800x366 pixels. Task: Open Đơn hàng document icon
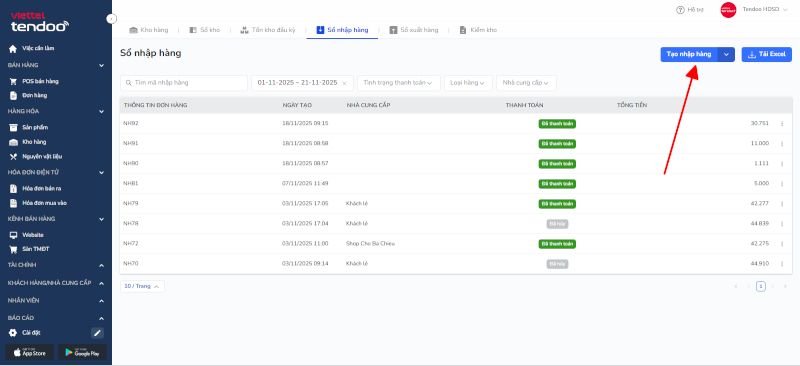13,95
